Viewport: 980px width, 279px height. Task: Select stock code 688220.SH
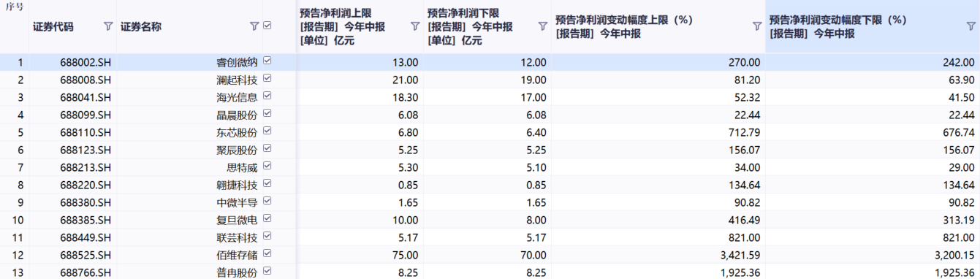tap(85, 186)
